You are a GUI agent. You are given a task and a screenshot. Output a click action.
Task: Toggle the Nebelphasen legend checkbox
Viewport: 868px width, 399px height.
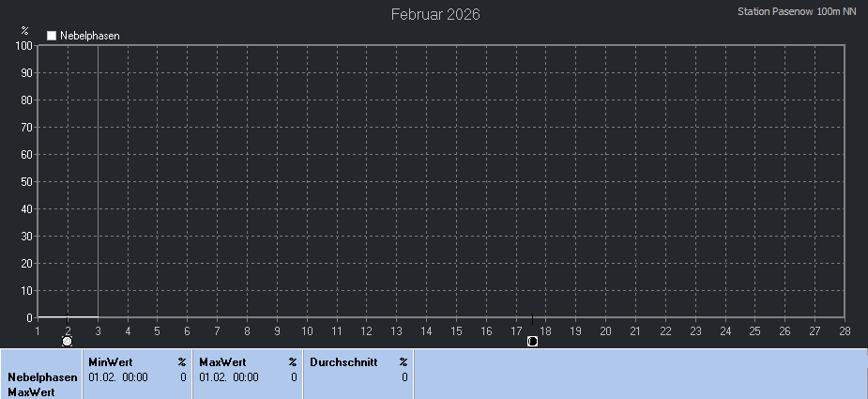click(x=53, y=36)
